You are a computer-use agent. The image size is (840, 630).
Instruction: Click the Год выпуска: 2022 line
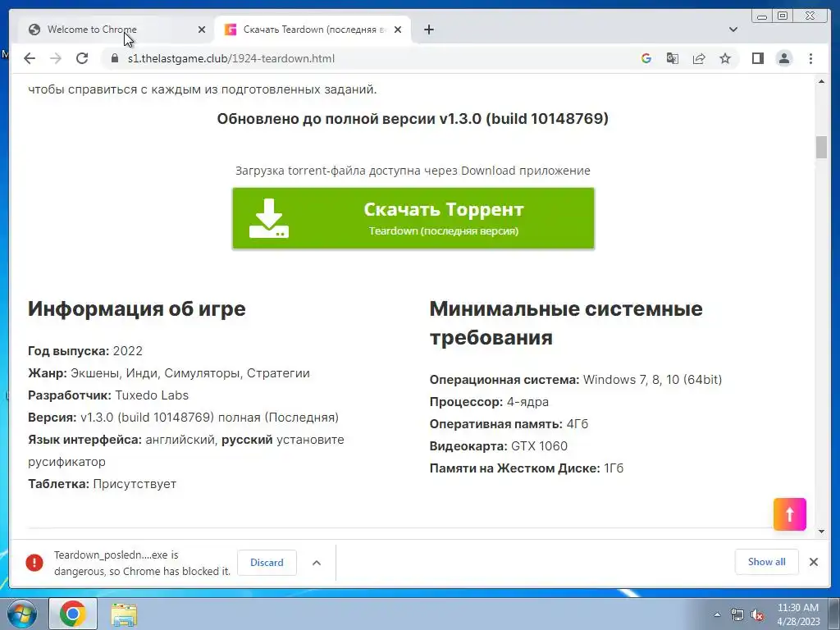(85, 351)
